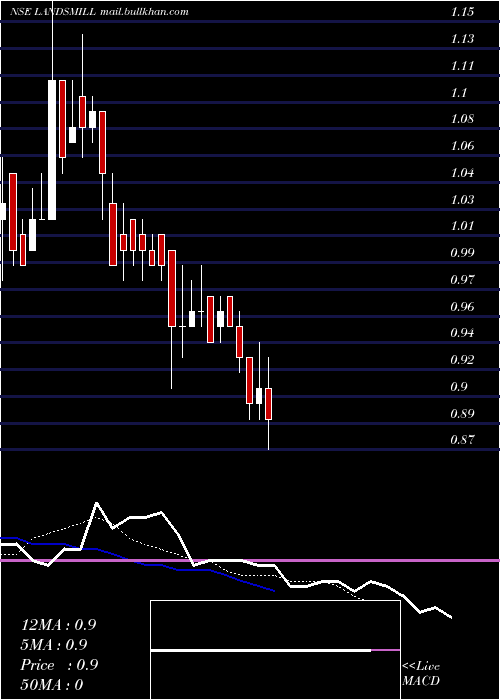Click the Price : 0.9 readout

[x=59, y=665]
